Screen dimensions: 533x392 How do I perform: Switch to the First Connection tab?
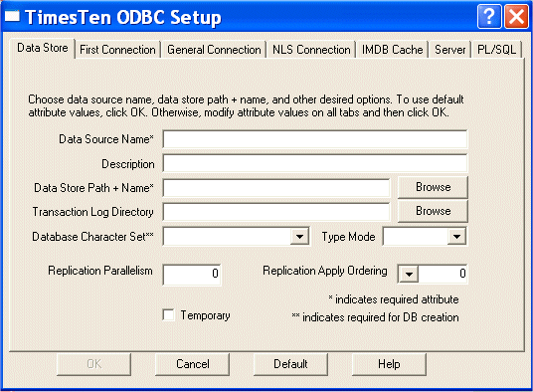[x=117, y=50]
